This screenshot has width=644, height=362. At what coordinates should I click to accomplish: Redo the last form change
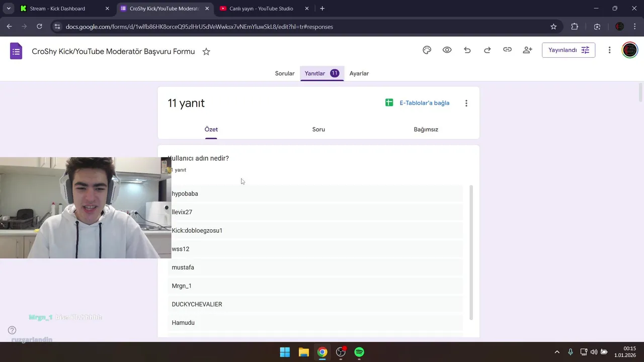pyautogui.click(x=487, y=50)
